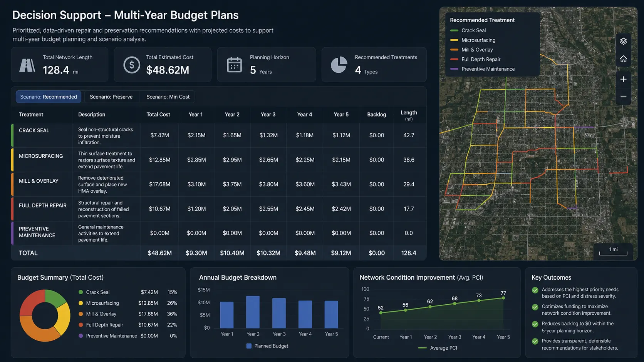The width and height of the screenshot is (644, 362).
Task: Click Crack Seal Year 1 value $2.15M
Action: pos(196,135)
